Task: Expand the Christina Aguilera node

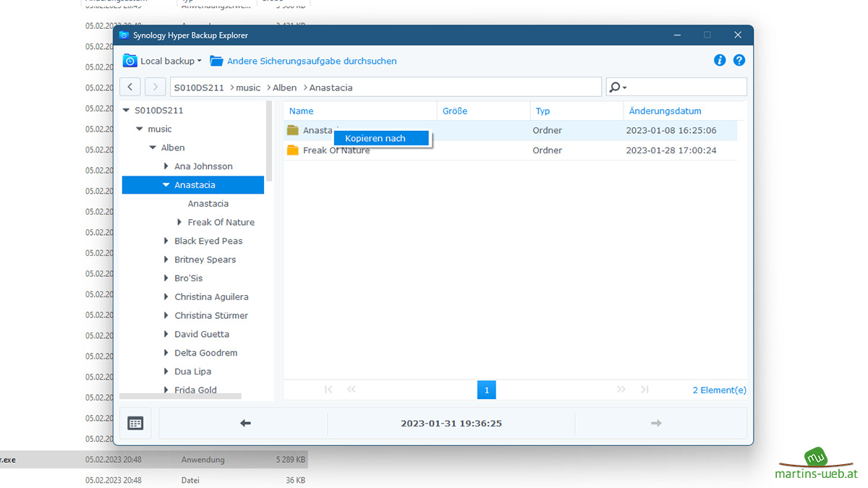Action: click(166, 297)
